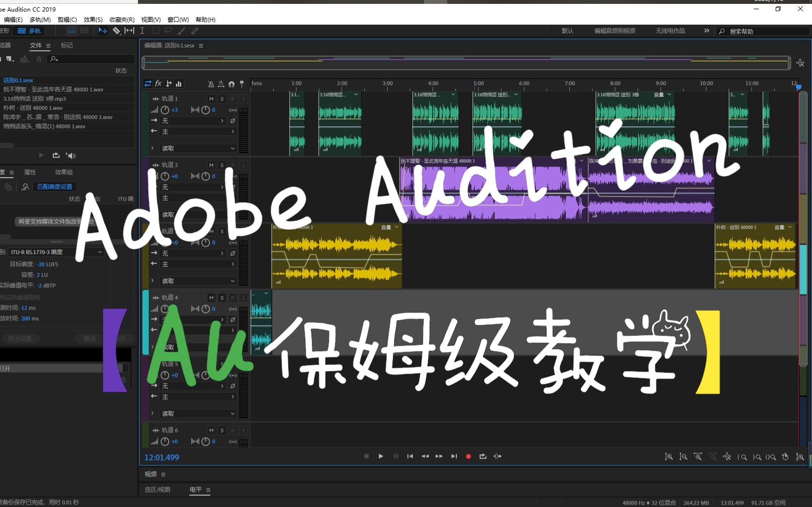Viewport: 812px width, 507px height.
Task: Open the 编辑(E) menu
Action: coord(13,19)
